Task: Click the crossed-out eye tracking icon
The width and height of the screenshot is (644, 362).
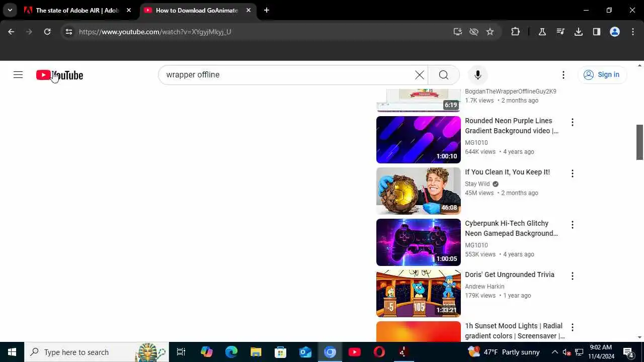Action: pos(474,32)
